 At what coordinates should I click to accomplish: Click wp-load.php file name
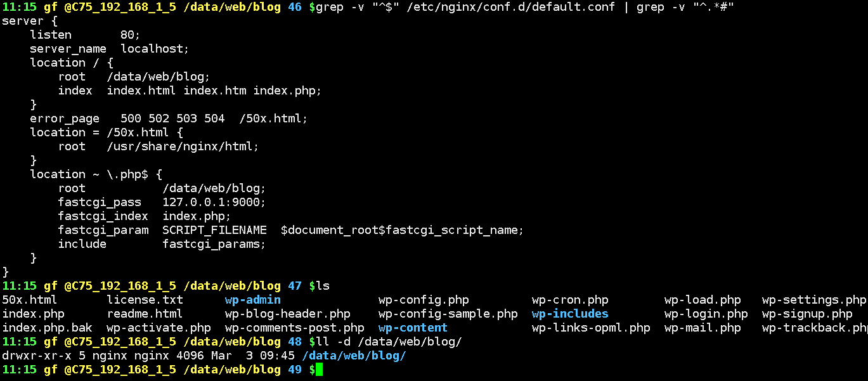point(703,300)
